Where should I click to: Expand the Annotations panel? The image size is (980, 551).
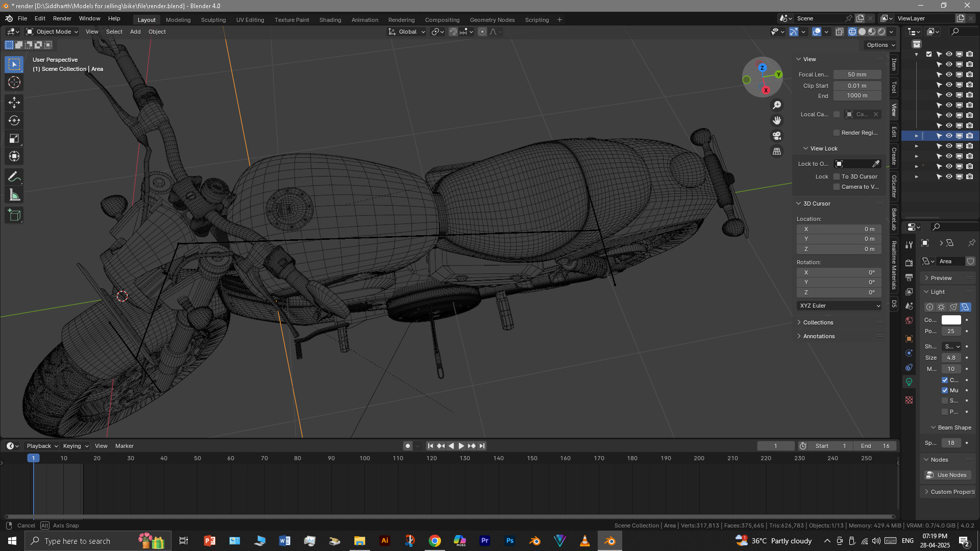819,336
